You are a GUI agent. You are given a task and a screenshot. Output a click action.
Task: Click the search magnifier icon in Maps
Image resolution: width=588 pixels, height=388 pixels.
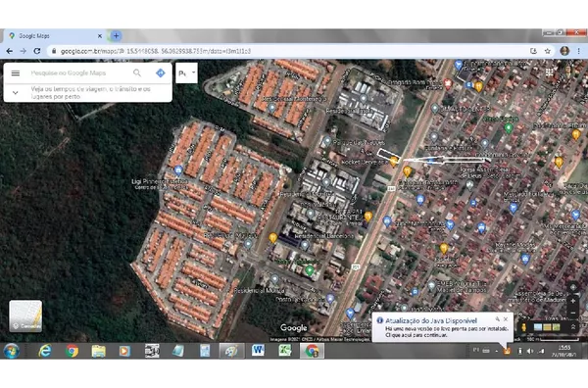point(137,73)
